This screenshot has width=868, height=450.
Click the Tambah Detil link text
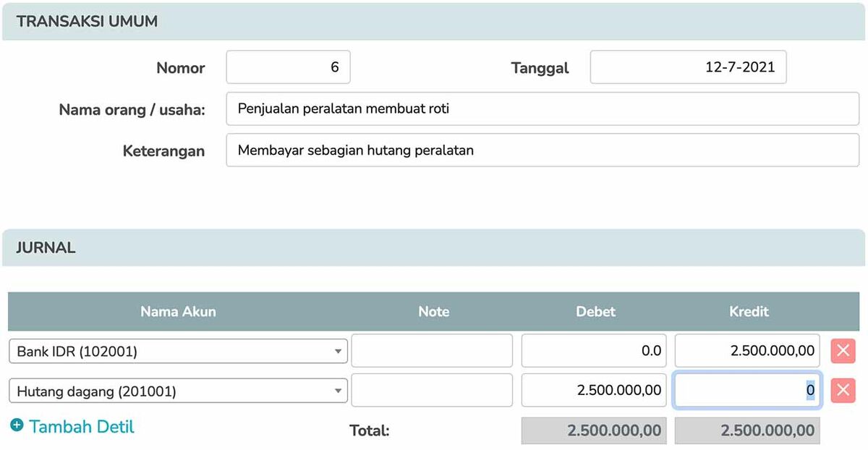82,426
